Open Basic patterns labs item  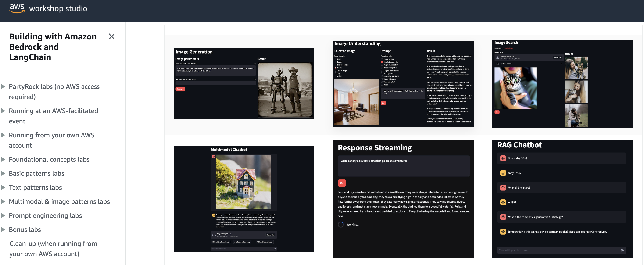click(x=36, y=173)
